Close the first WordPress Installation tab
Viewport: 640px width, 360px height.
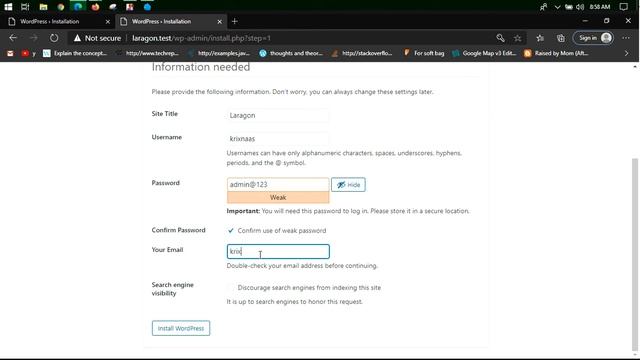108,22
